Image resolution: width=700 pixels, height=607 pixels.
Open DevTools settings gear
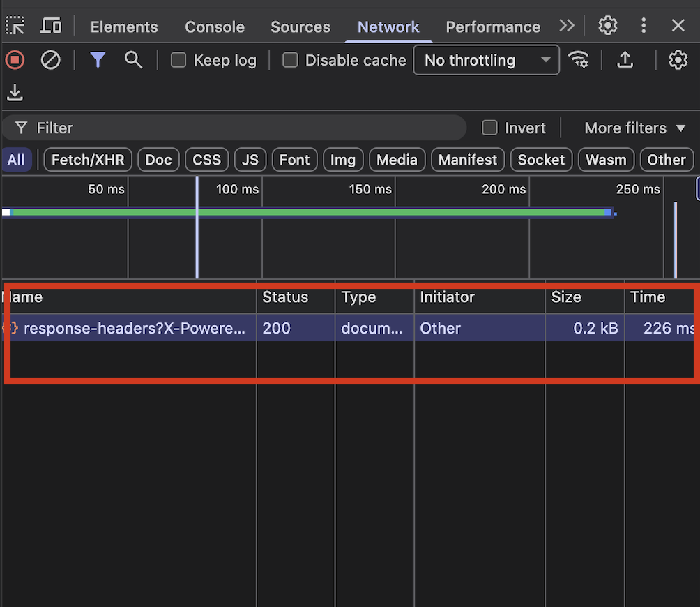pos(607,25)
